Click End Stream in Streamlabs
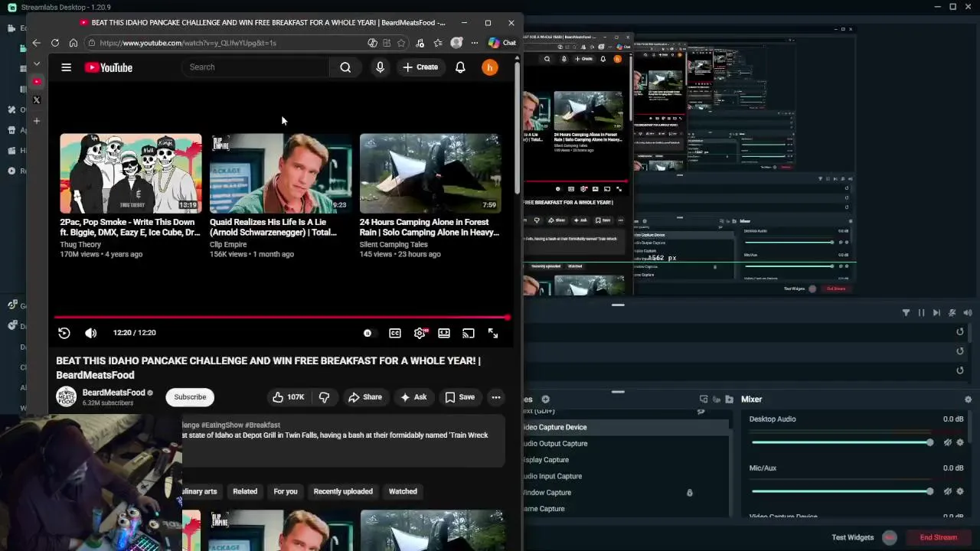Image resolution: width=980 pixels, height=551 pixels. tap(938, 537)
